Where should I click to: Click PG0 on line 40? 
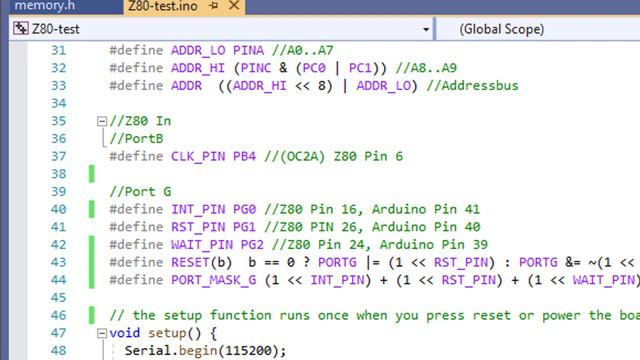coord(244,209)
